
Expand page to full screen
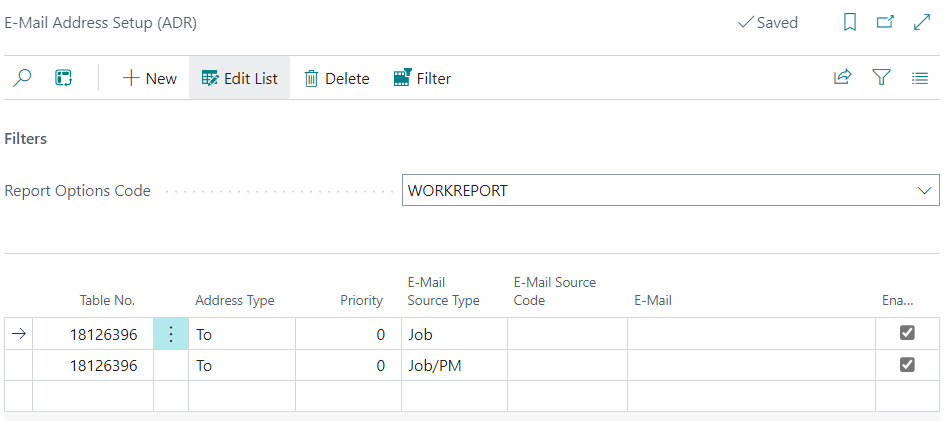[922, 22]
